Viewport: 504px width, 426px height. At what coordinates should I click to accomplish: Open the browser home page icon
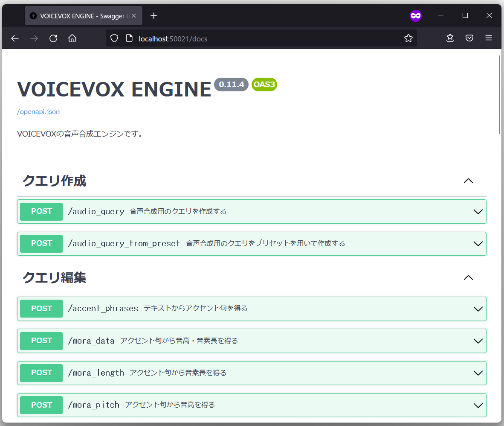(72, 38)
